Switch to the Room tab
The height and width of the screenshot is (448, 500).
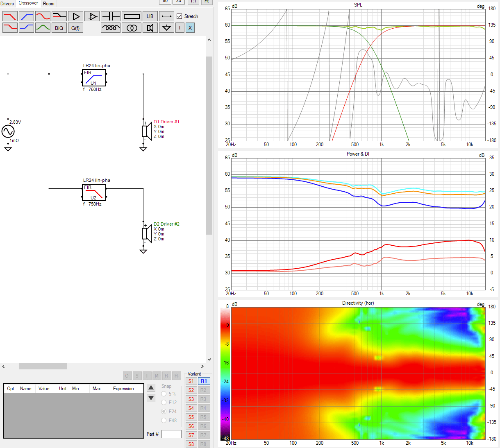[49, 4]
